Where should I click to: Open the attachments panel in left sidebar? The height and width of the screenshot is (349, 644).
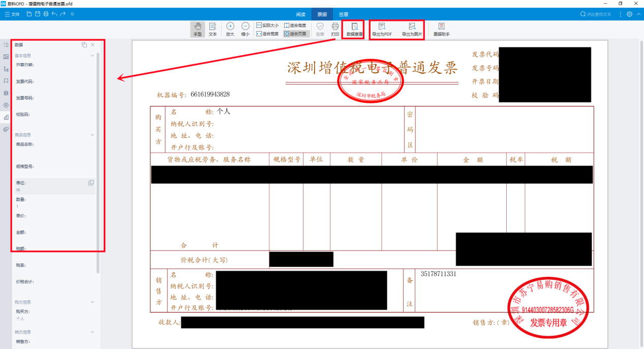tap(5, 129)
